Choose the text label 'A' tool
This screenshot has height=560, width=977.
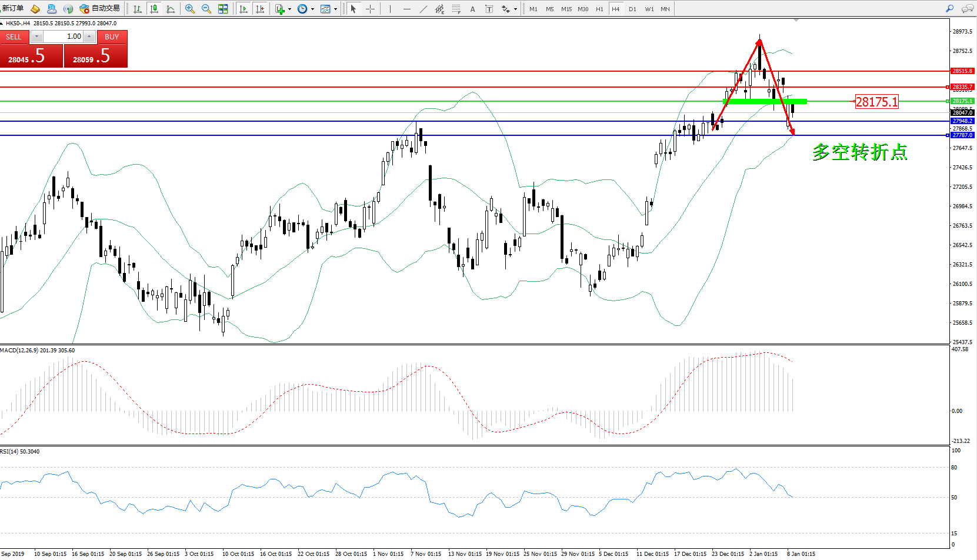coord(472,9)
